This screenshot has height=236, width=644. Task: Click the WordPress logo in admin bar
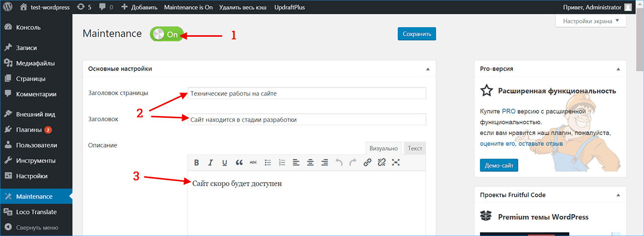click(8, 8)
